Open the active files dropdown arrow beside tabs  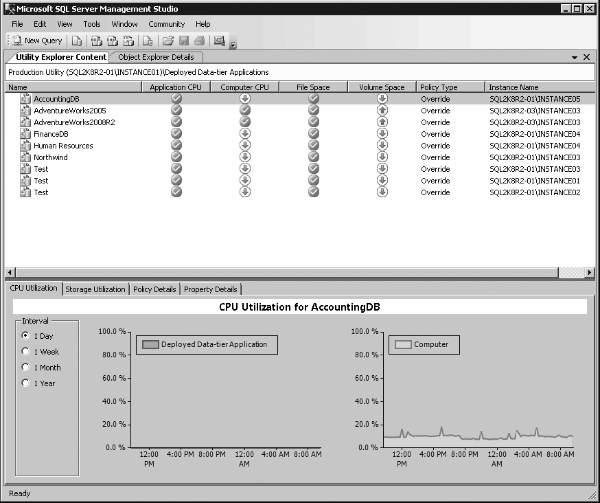(x=574, y=57)
